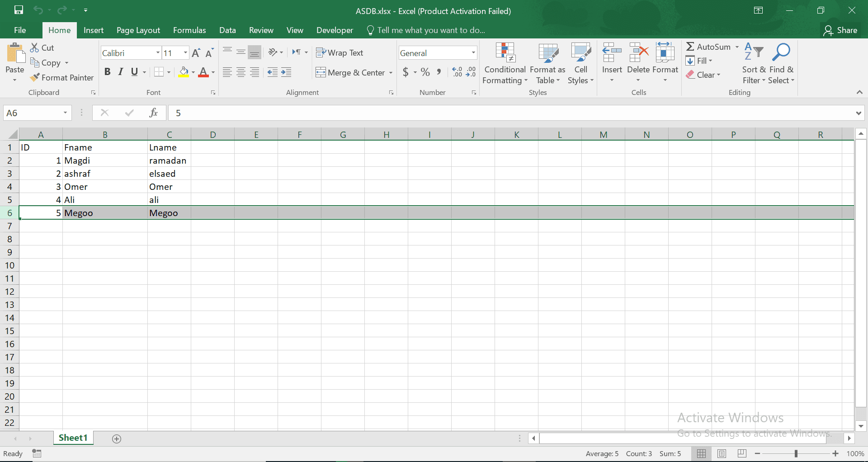Open the Name Box dropdown arrow
Image resolution: width=868 pixels, height=462 pixels.
pos(65,113)
